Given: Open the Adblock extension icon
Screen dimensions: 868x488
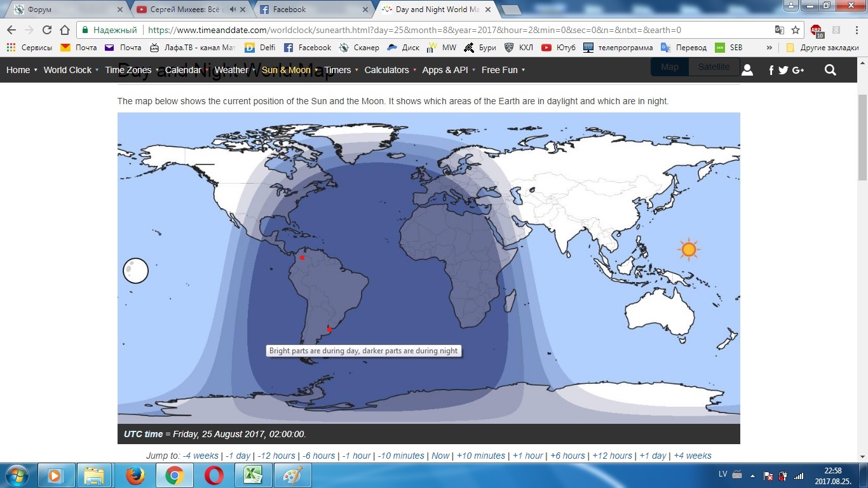Looking at the screenshot, I should pos(817,30).
